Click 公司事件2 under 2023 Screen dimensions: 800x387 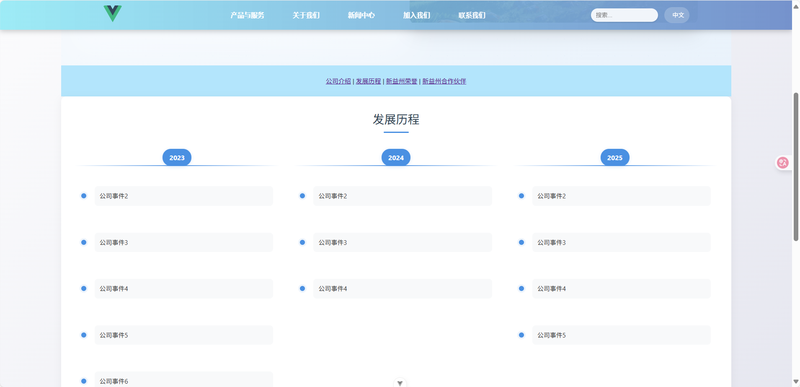[x=184, y=196]
